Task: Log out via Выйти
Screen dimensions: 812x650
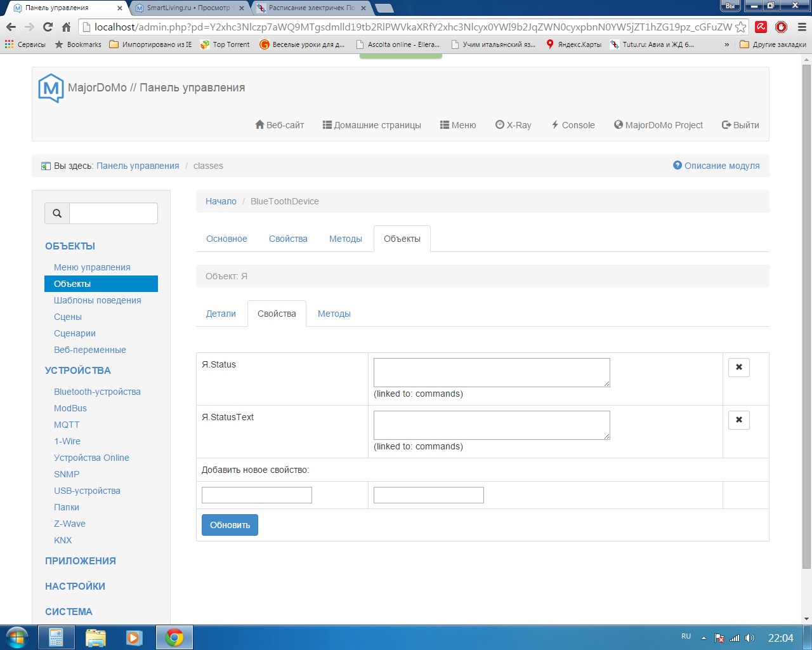Action: coord(740,125)
